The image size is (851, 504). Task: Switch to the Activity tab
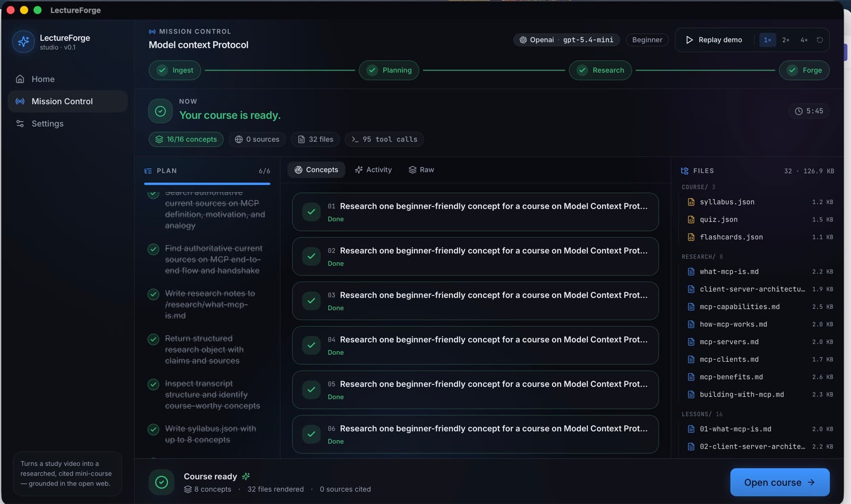pos(373,170)
